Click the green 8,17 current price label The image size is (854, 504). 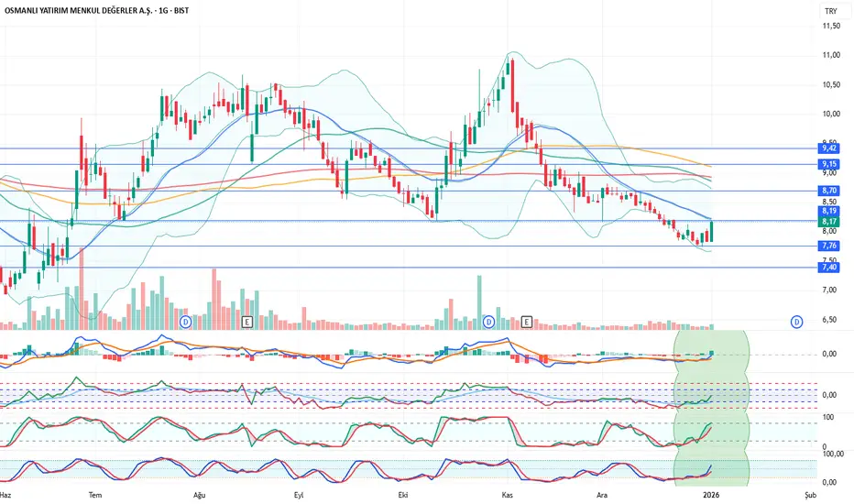coord(829,221)
